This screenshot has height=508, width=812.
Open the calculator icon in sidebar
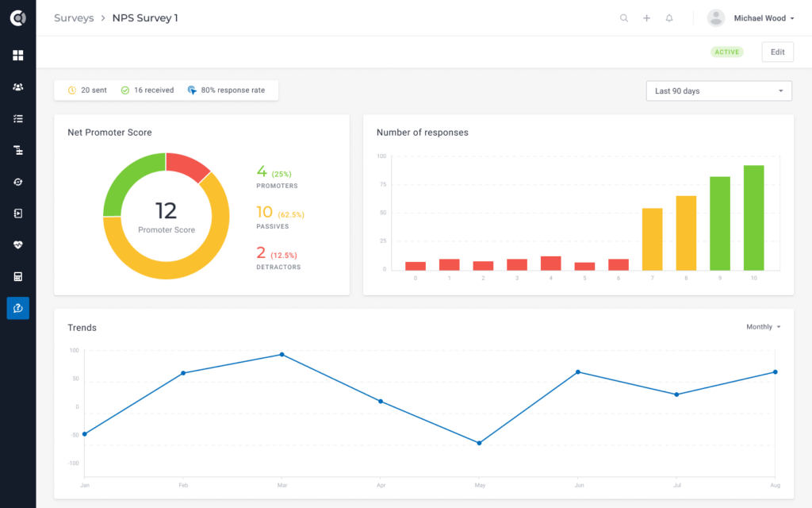coord(17,277)
